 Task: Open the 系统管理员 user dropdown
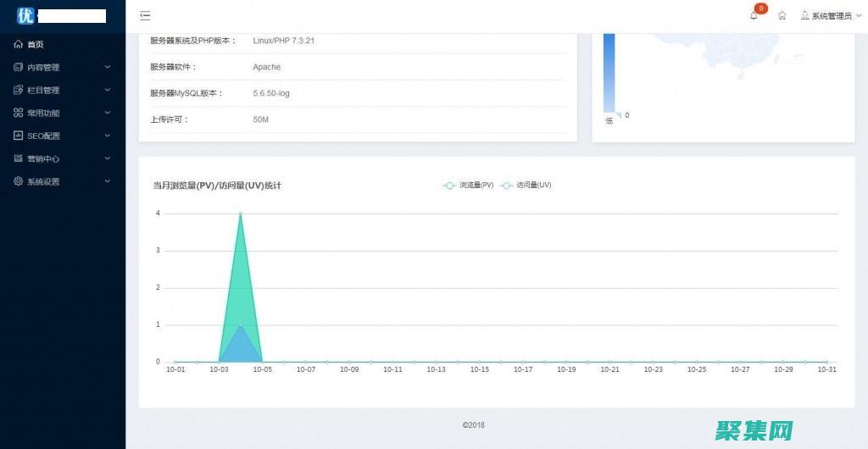831,15
